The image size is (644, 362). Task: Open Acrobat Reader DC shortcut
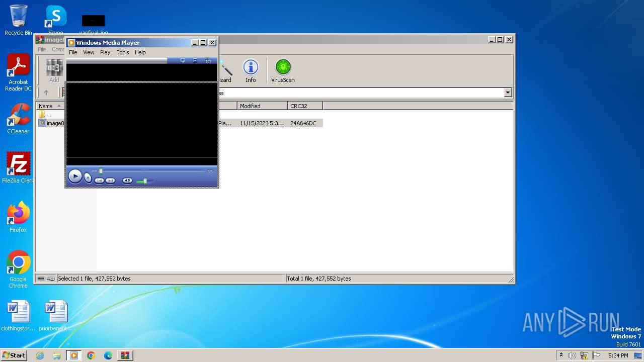pos(18,73)
